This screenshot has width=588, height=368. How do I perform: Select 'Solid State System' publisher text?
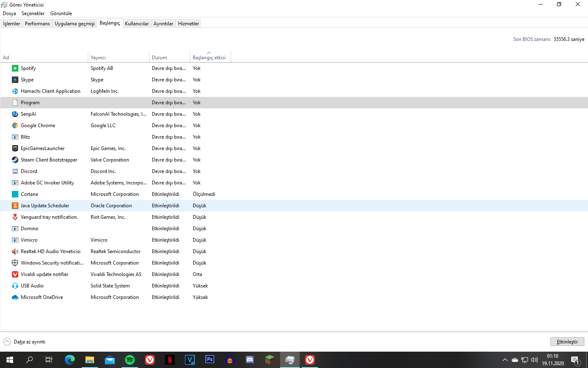coord(110,286)
